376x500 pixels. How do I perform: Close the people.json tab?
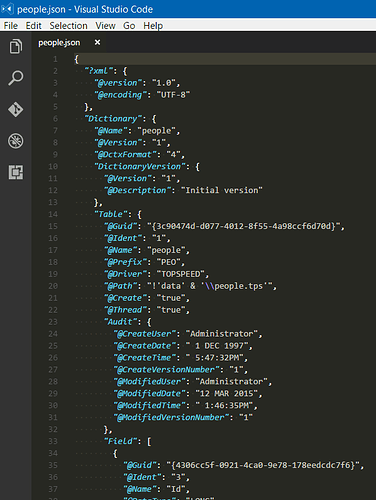point(97,42)
